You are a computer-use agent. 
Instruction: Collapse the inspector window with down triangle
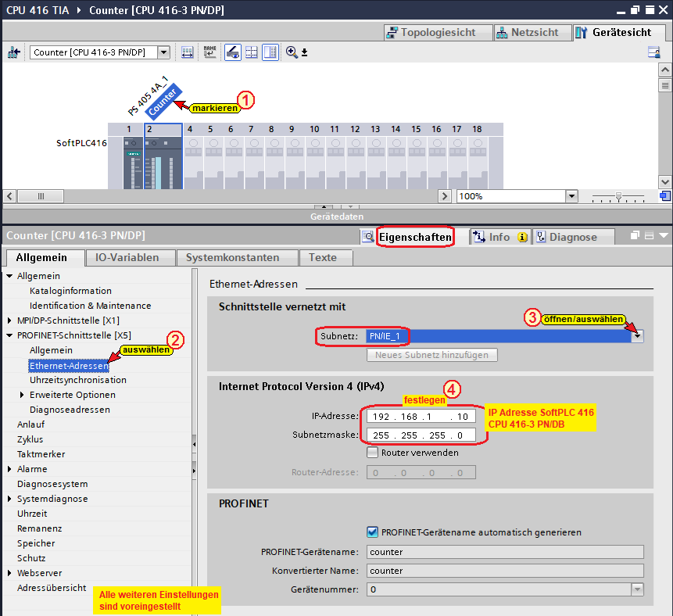664,235
